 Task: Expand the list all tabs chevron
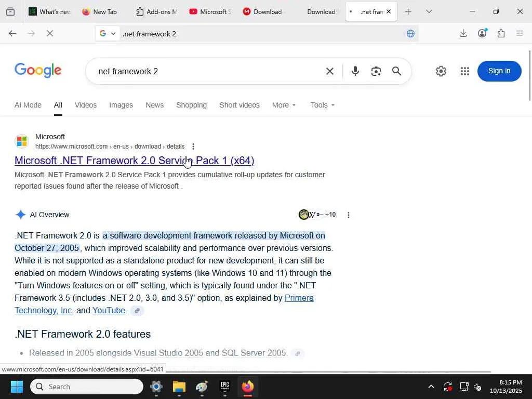pyautogui.click(x=429, y=11)
